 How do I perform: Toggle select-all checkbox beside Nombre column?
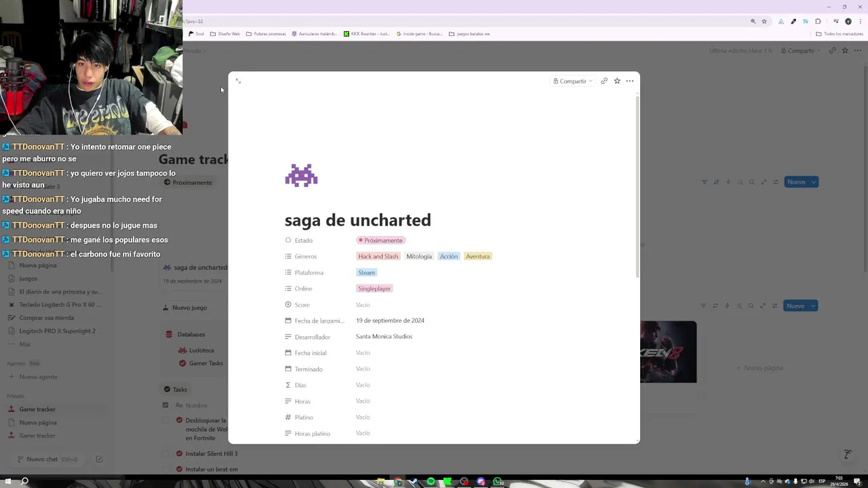tap(165, 405)
